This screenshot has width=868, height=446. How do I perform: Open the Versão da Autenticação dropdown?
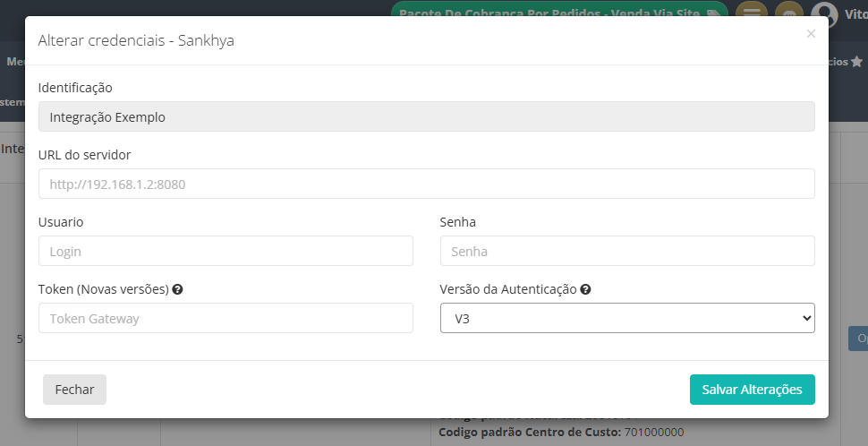pyautogui.click(x=626, y=318)
